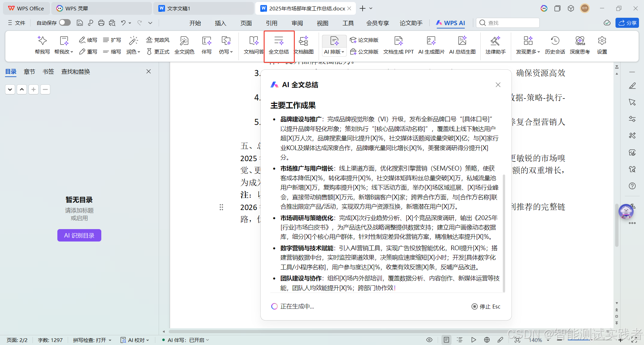Switch to the 插入 ribbon tab

point(220,23)
